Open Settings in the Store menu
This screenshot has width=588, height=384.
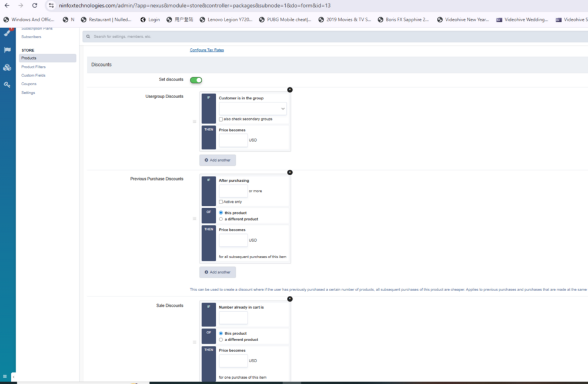[x=28, y=93]
